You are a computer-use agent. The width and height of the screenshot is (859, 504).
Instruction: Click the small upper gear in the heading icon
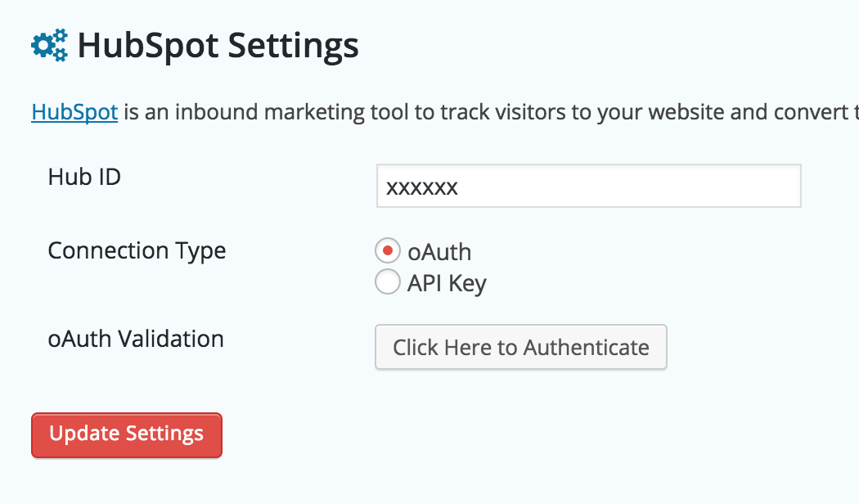[x=60, y=36]
